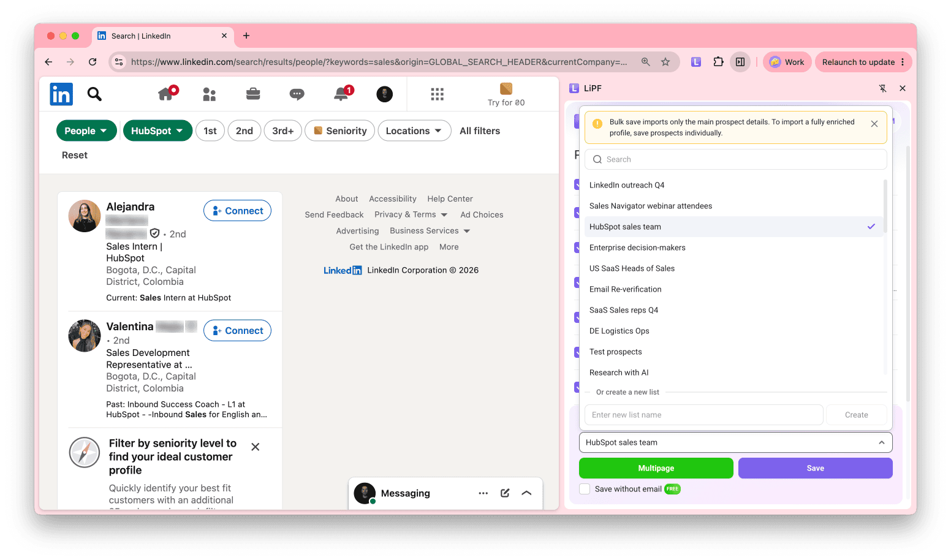The width and height of the screenshot is (951, 560).
Task: Open the My Network icon
Action: click(210, 94)
